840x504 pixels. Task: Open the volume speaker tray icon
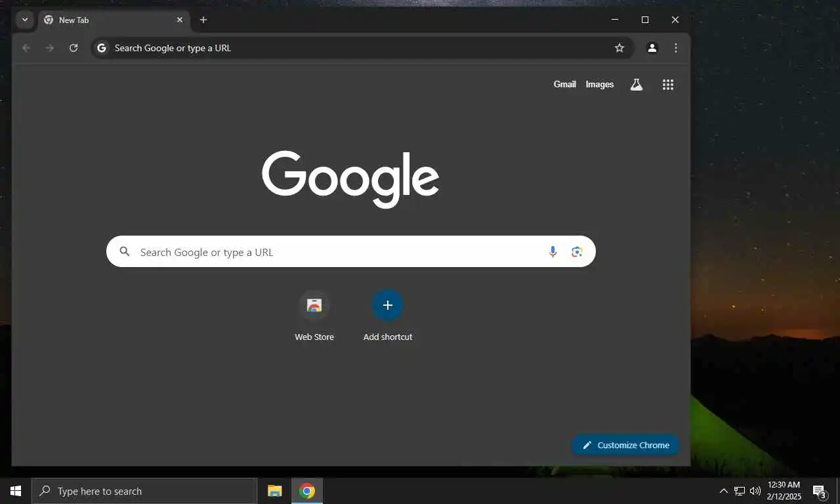click(755, 491)
